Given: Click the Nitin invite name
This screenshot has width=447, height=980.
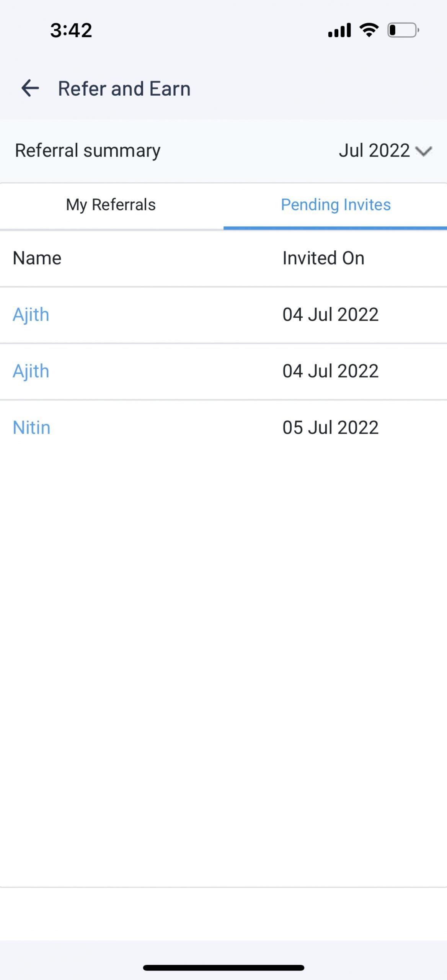Looking at the screenshot, I should point(32,428).
